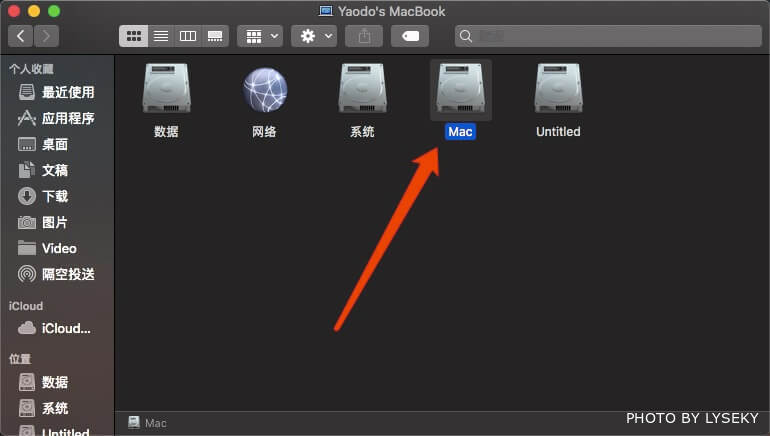This screenshot has height=436, width=770.
Task: Click the 数据 label under the drive
Action: point(166,132)
